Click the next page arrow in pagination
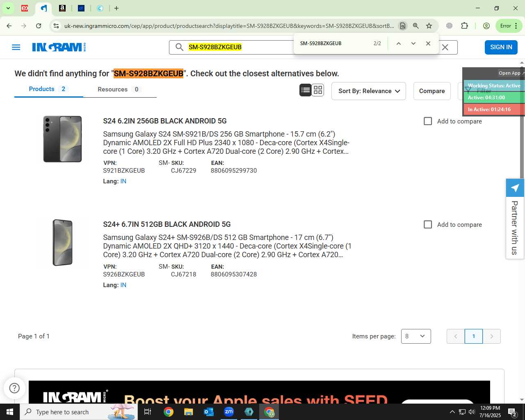Image resolution: width=525 pixels, height=420 pixels. click(x=492, y=336)
